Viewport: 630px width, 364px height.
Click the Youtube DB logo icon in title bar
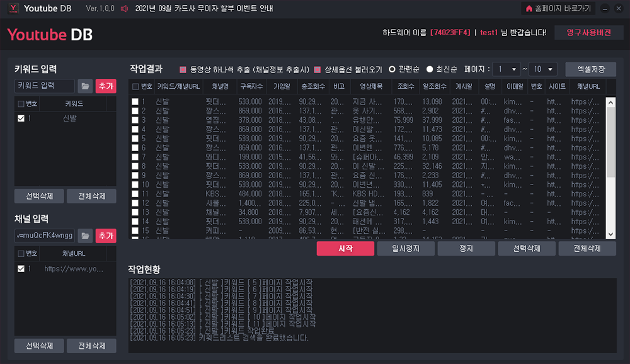(x=11, y=9)
